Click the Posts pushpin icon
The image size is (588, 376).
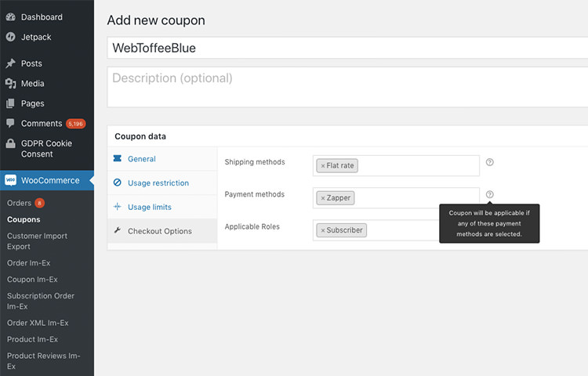(10, 63)
